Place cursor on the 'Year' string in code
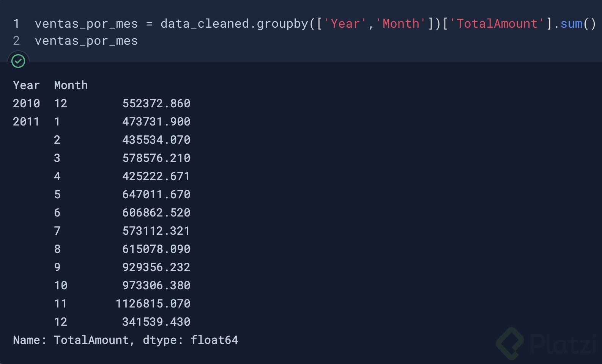Image resolution: width=602 pixels, height=364 pixels. tap(345, 24)
